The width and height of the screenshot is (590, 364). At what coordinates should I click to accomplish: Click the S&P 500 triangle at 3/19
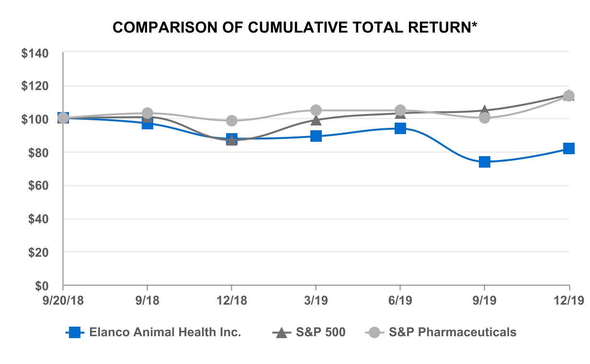[x=316, y=119]
